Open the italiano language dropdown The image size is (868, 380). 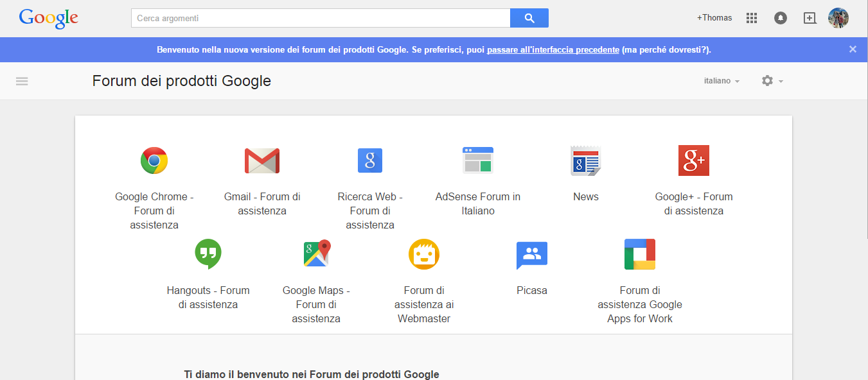[x=722, y=81]
